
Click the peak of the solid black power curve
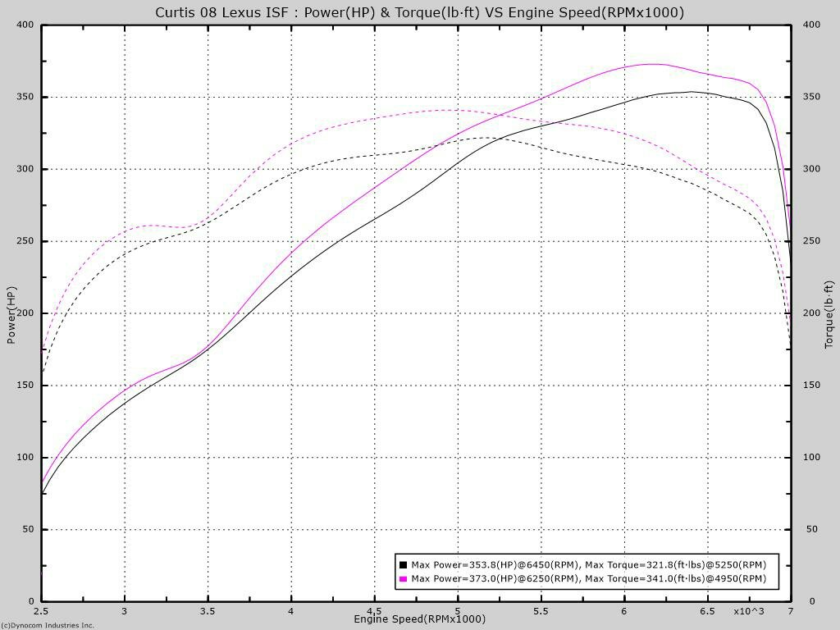(690, 92)
